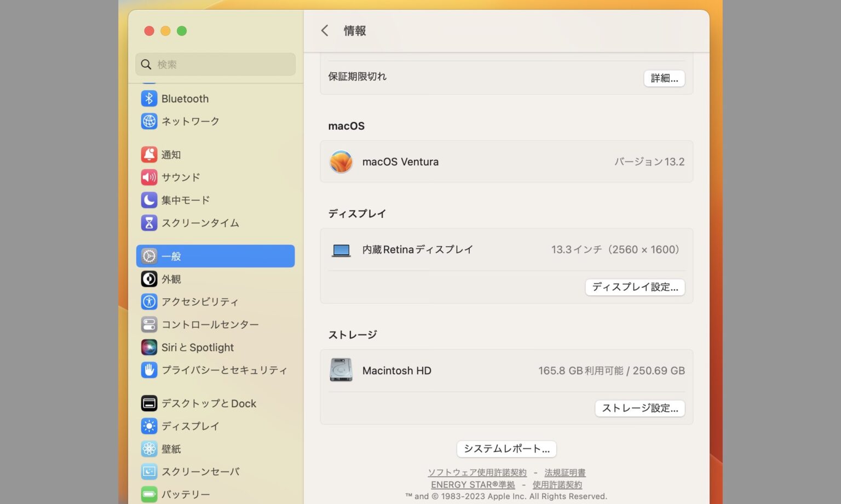
Task: Click the 壁紙 flower icon
Action: point(149,449)
